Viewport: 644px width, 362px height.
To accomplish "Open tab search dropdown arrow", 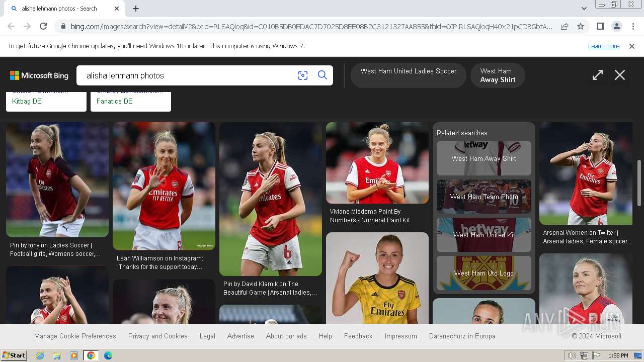I will click(584, 9).
